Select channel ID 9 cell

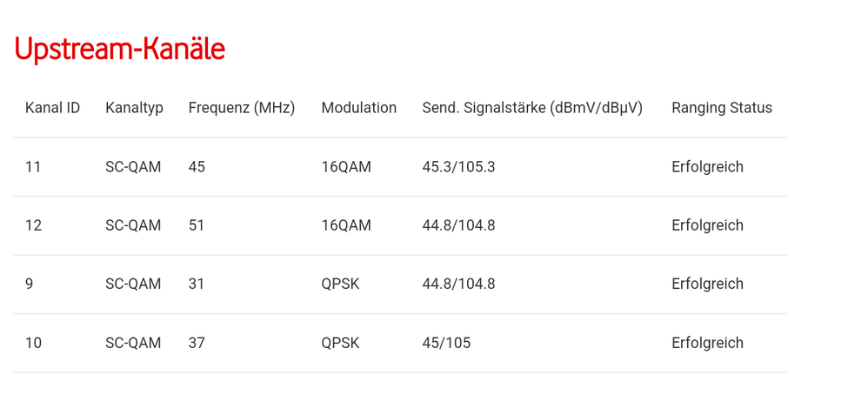point(29,284)
